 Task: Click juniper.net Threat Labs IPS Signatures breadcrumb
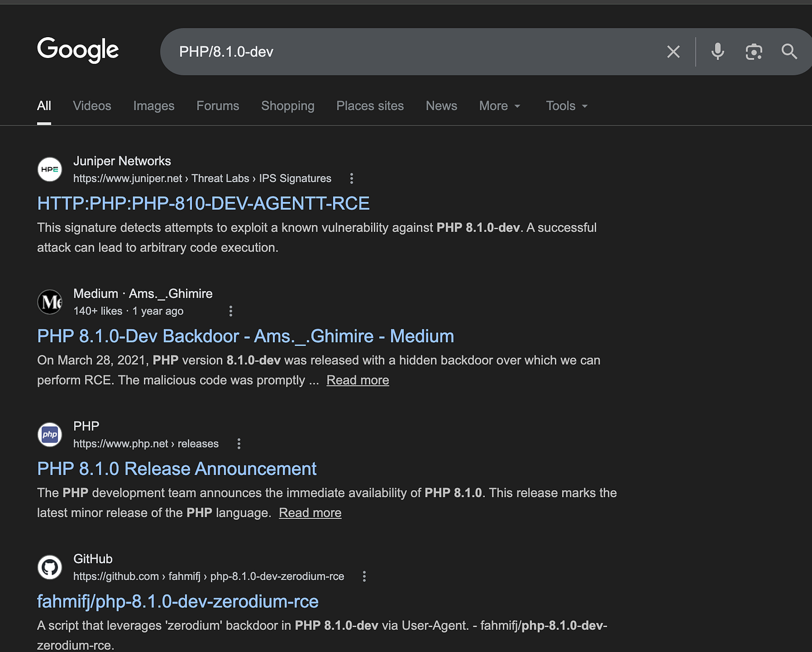(x=202, y=179)
